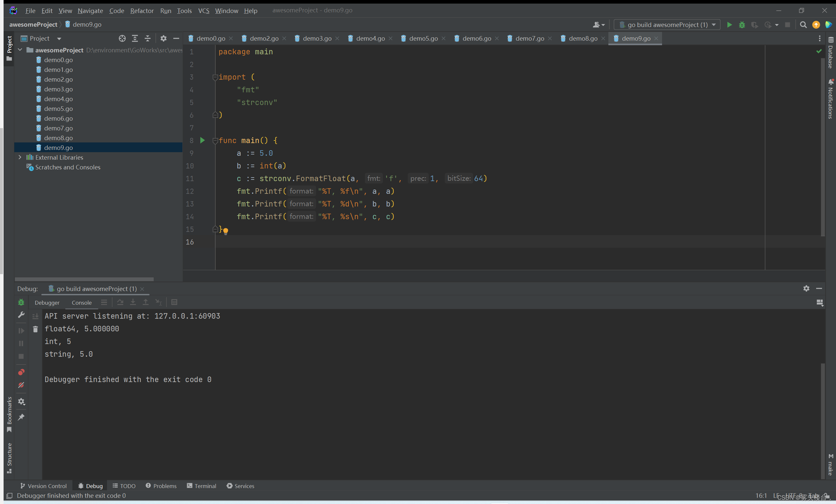Open debug settings gear in sidebar
Viewport: 836px width, 504px height.
point(21,402)
